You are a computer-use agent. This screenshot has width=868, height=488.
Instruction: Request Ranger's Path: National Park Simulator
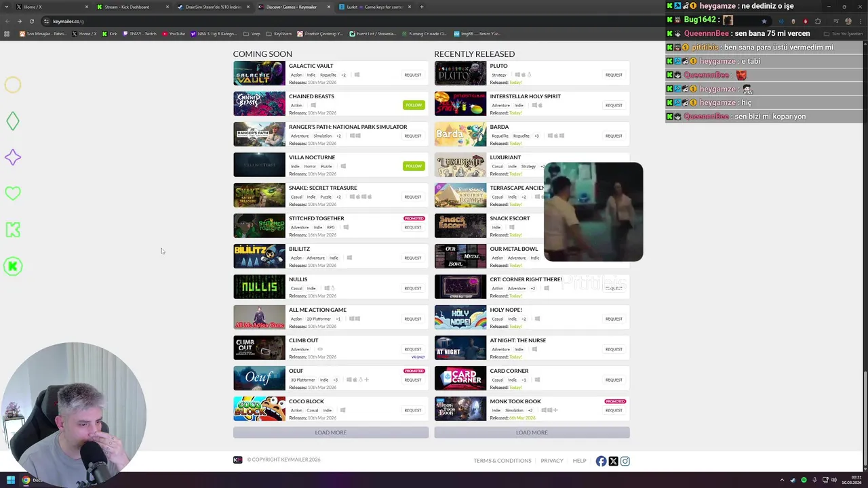413,136
